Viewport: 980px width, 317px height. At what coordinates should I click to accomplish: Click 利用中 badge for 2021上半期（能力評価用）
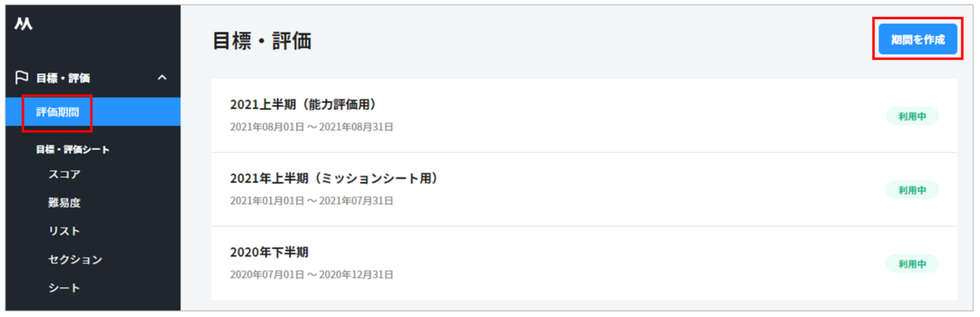click(911, 116)
